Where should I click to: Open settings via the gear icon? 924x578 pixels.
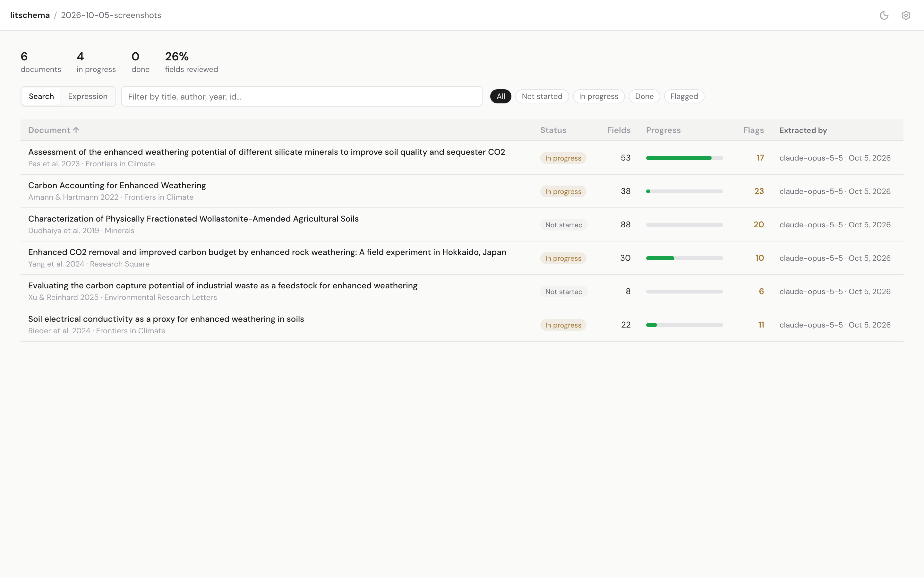[906, 15]
